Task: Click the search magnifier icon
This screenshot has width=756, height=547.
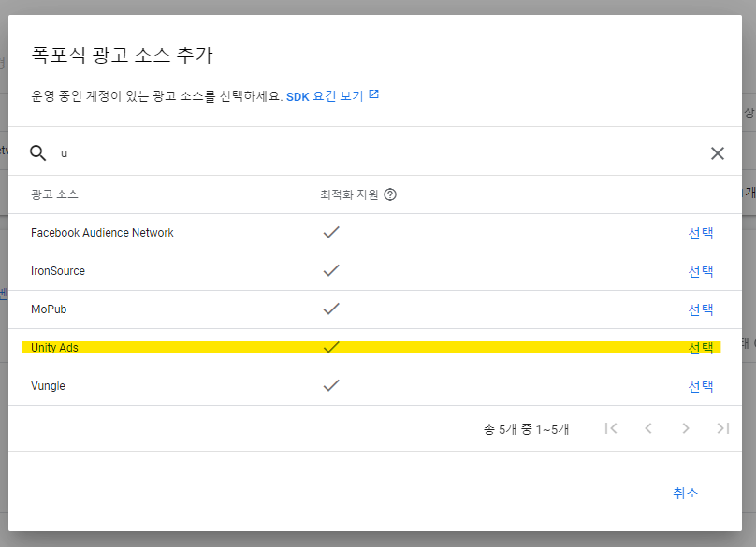Action: 38,152
